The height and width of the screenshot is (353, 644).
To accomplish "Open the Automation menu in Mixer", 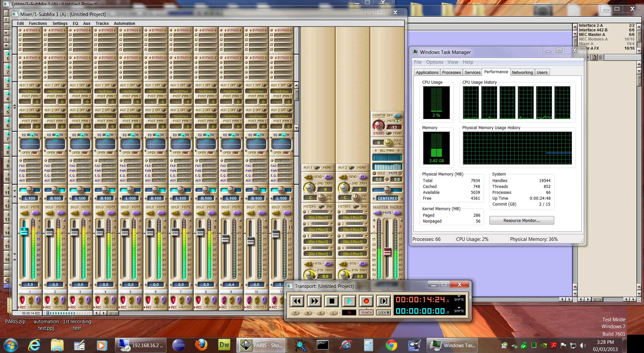I will click(124, 24).
